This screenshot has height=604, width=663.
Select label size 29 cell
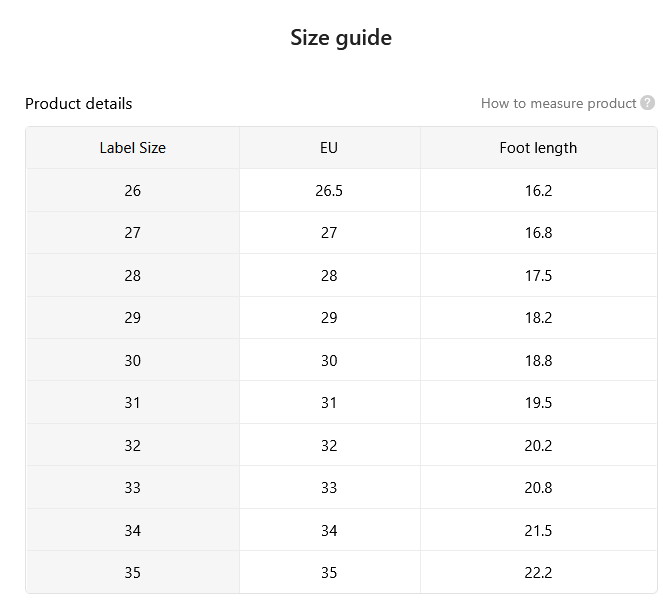[133, 318]
